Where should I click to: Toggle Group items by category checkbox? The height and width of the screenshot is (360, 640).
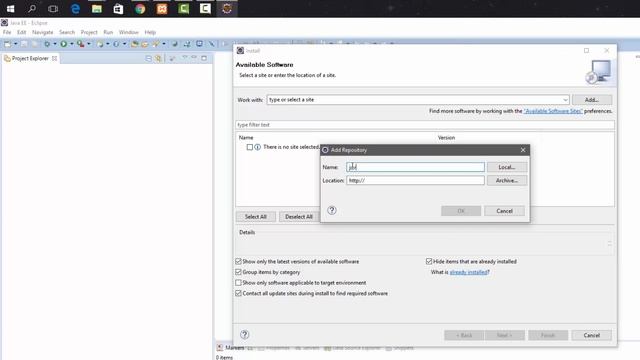click(238, 272)
